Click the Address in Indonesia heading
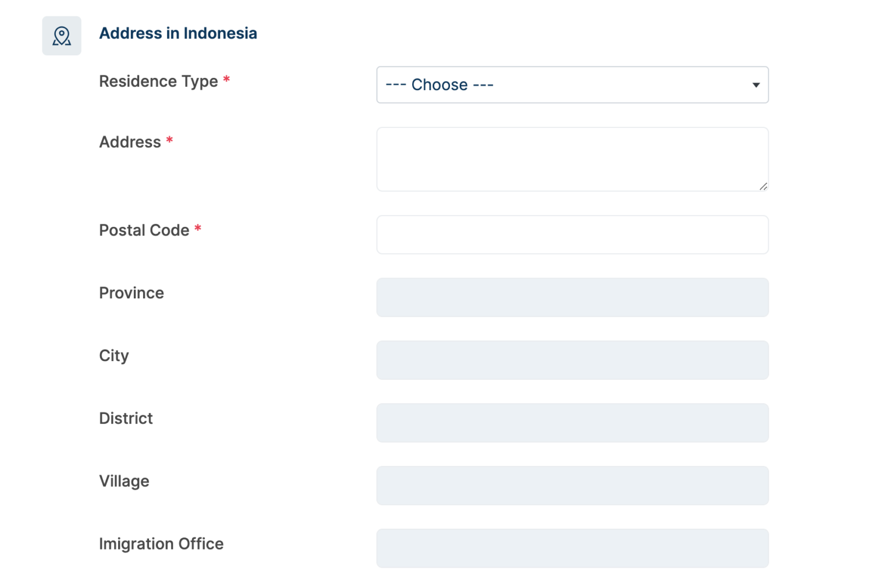This screenshot has height=588, width=894. 178,33
